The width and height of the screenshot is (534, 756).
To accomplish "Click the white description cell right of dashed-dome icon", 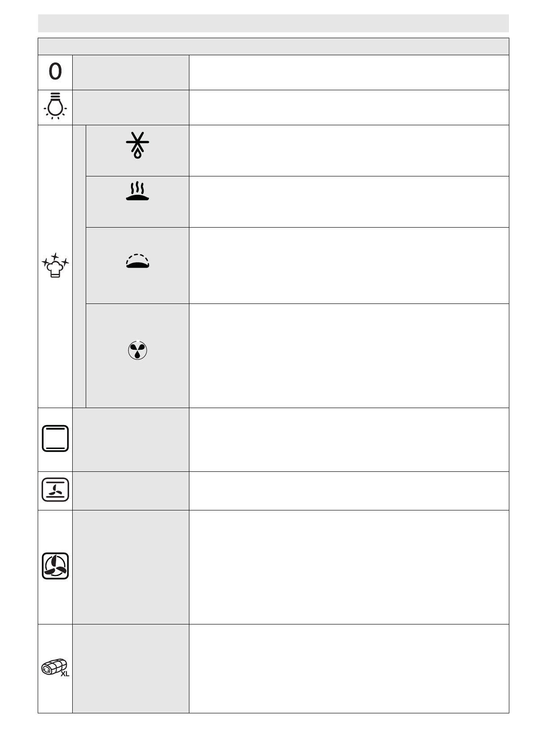I will (349, 265).
